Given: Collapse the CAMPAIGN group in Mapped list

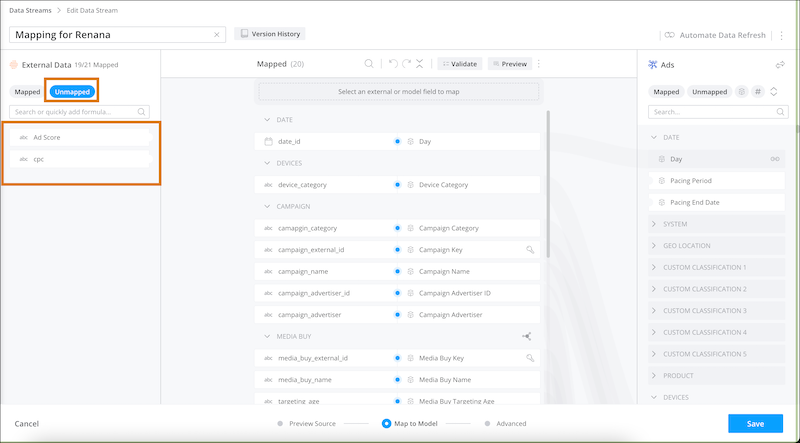Looking at the screenshot, I should click(x=267, y=207).
